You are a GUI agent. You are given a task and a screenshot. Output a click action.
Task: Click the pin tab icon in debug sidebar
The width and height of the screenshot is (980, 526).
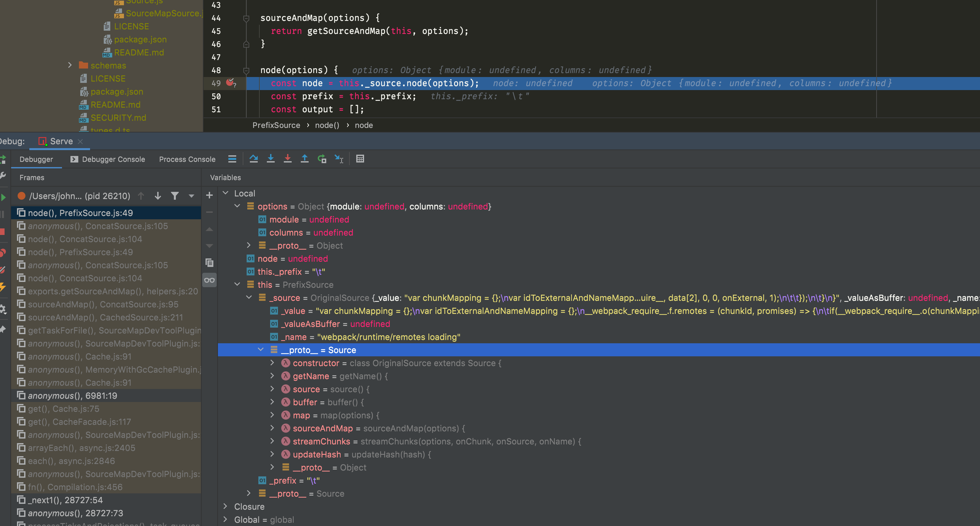[x=3, y=329]
